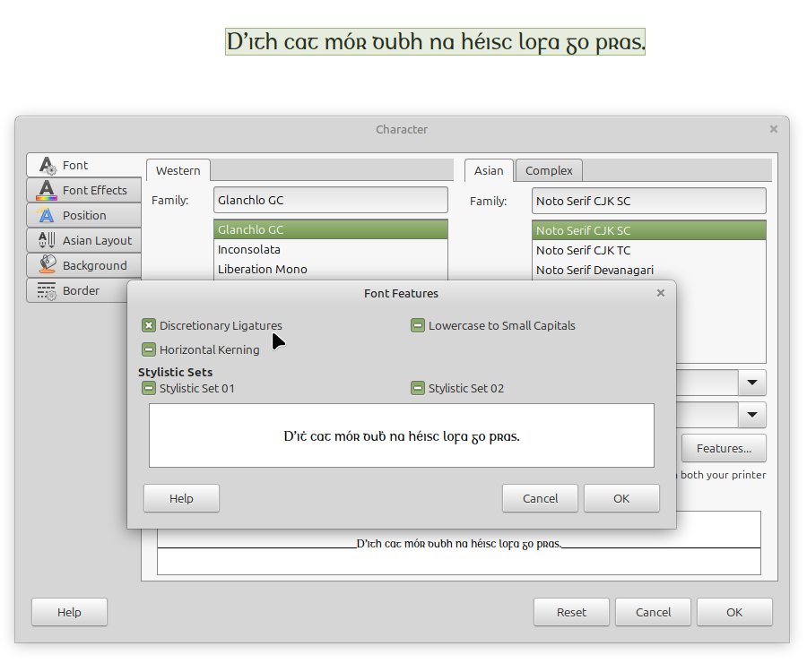This screenshot has width=807, height=672.
Task: Cancel the Character dialog
Action: coord(653,612)
